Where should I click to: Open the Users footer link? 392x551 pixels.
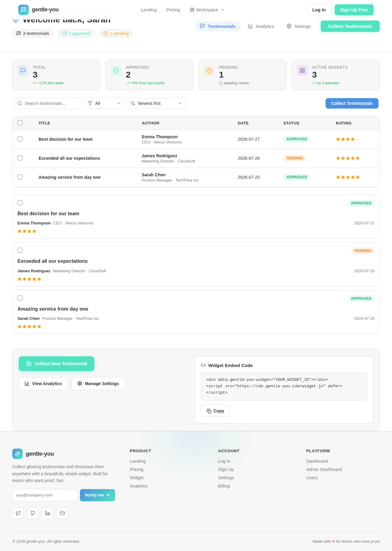click(312, 478)
